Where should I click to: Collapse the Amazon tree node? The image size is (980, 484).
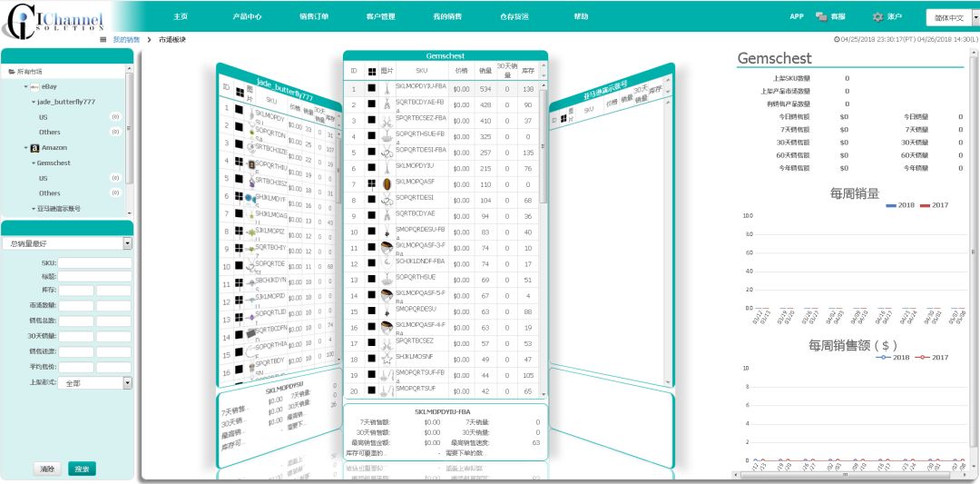pyautogui.click(x=25, y=148)
